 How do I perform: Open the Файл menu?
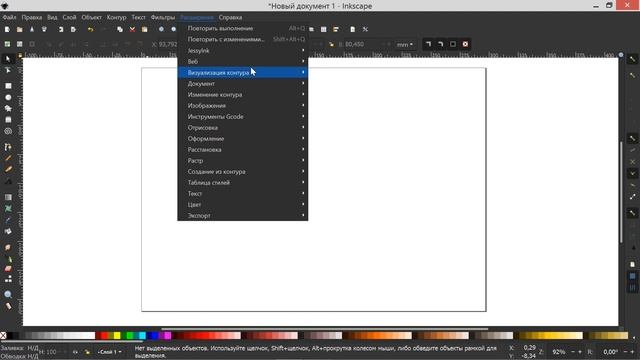(x=9, y=18)
